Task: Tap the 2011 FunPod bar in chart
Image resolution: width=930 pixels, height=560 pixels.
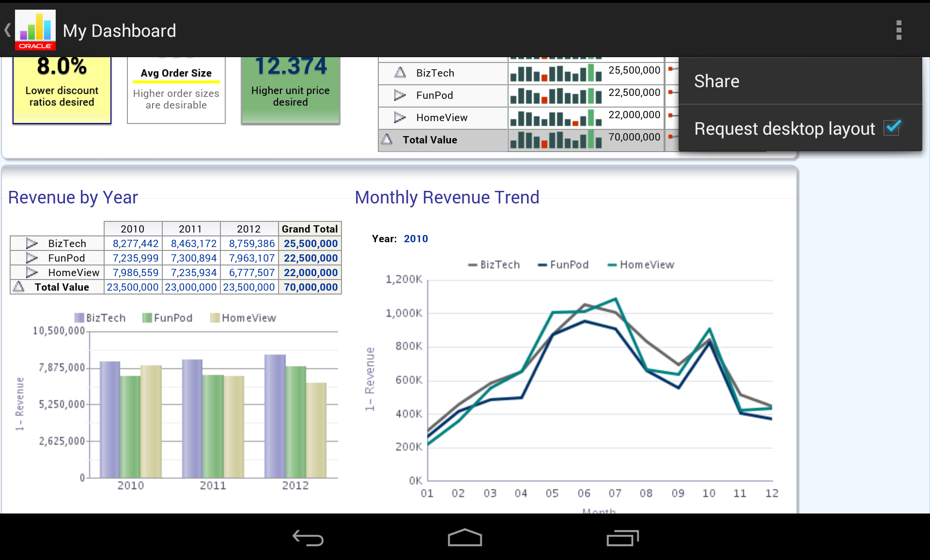Action: coord(213,426)
